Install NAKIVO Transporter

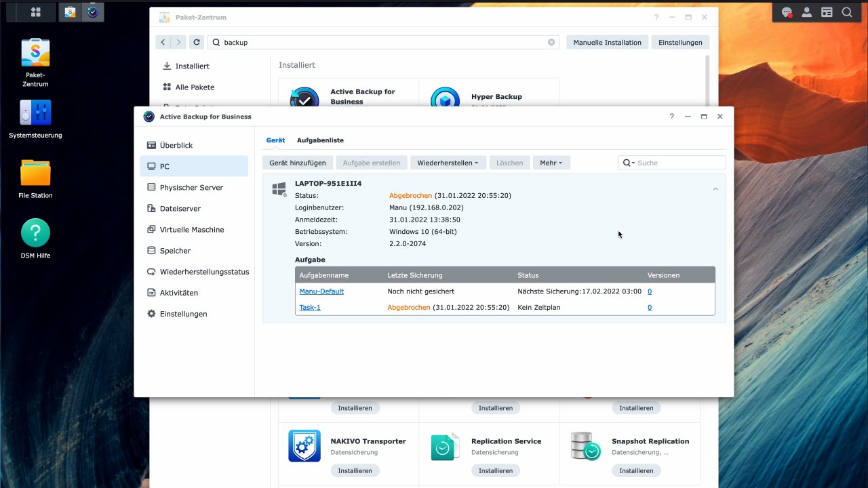(355, 470)
